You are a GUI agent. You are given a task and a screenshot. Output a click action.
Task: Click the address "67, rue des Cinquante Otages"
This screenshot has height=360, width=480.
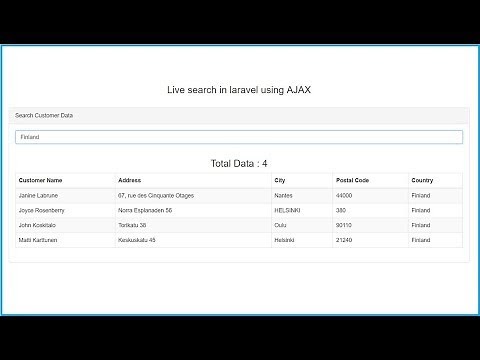coord(156,196)
